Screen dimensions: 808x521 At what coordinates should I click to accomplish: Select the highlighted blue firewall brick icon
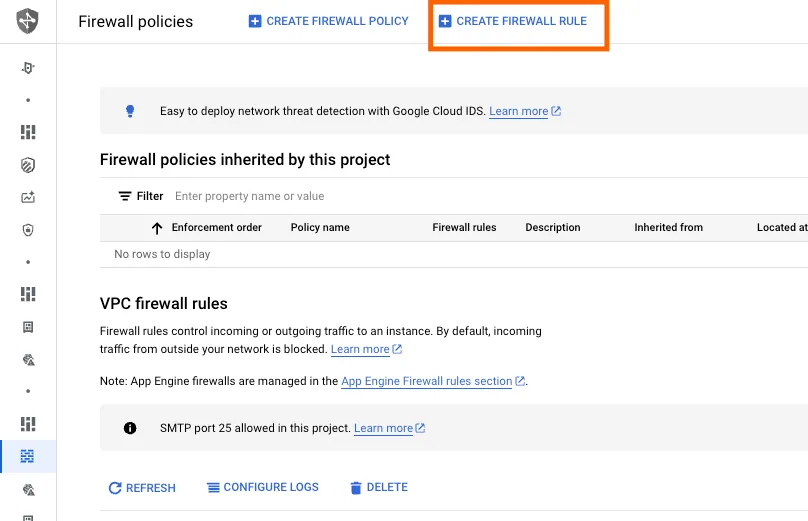coord(27,456)
